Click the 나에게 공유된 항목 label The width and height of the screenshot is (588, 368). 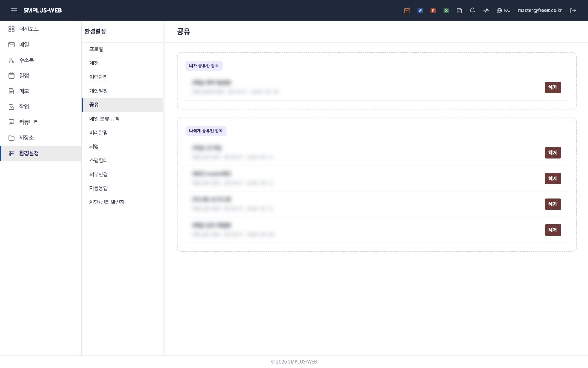tap(206, 131)
